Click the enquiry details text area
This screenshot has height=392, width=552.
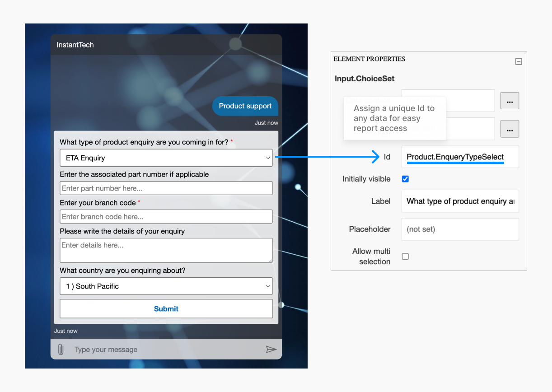[166, 250]
